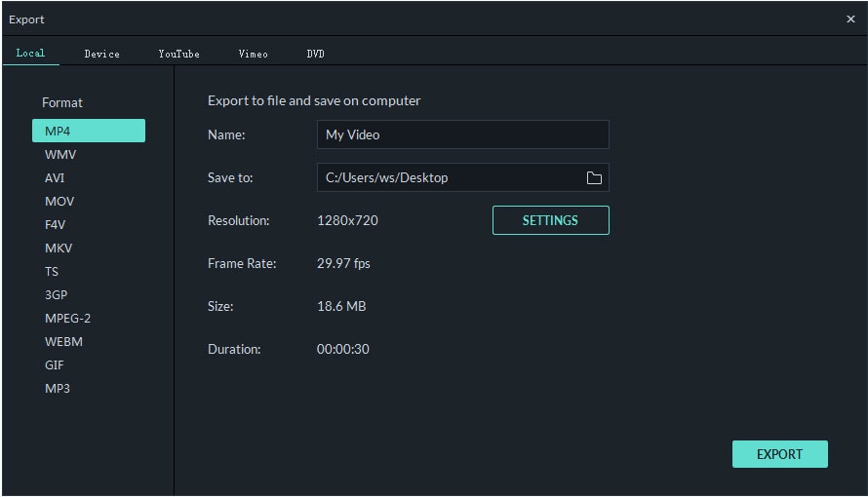Pick the TS format
The image size is (868, 497).
click(52, 272)
